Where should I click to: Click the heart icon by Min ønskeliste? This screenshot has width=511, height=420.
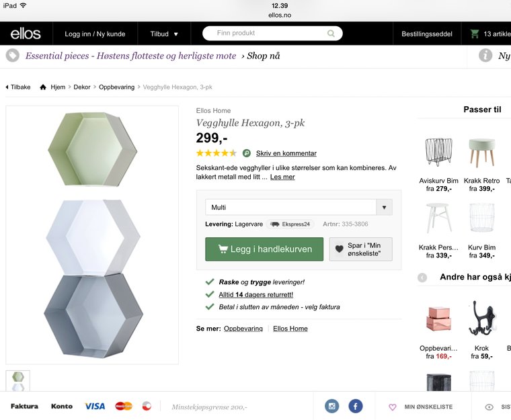coord(393,407)
